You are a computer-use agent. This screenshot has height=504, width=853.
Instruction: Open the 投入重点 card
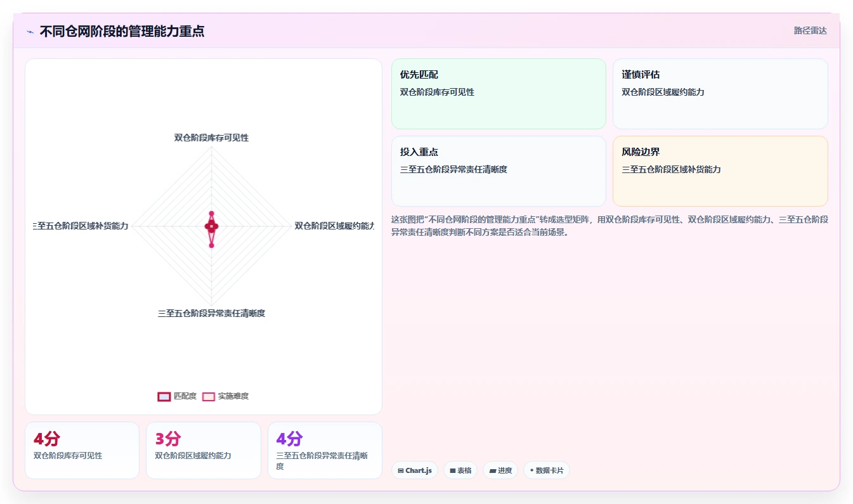498,171
